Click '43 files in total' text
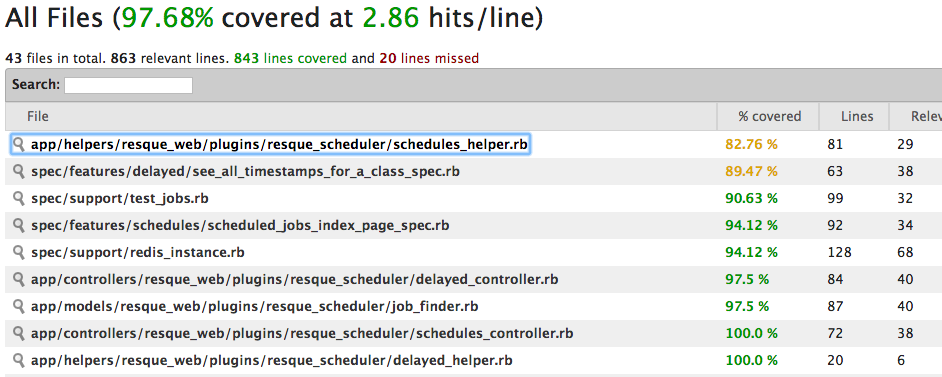 click(x=56, y=58)
